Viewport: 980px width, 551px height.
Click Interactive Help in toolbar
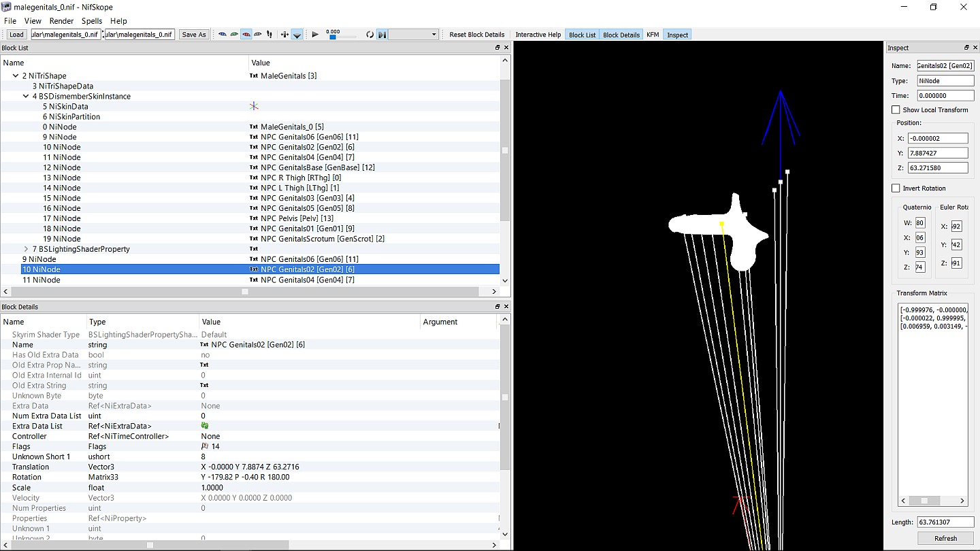click(538, 35)
